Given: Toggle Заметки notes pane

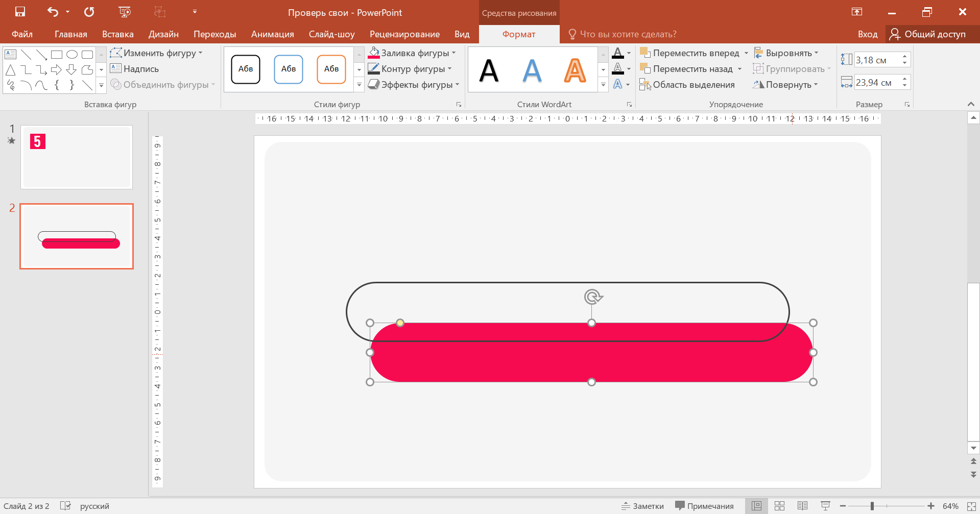Looking at the screenshot, I should pos(642,506).
